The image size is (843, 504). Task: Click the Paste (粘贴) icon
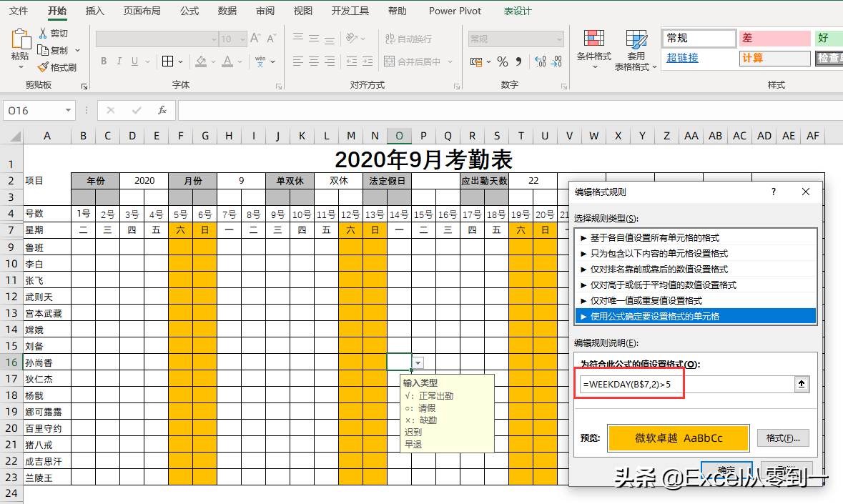pyautogui.click(x=21, y=39)
